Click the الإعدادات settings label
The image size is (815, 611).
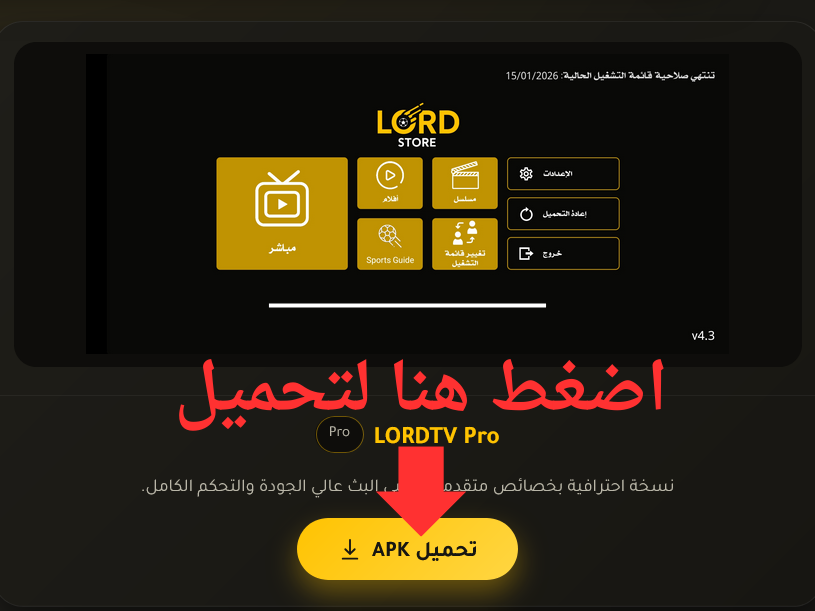coord(558,174)
